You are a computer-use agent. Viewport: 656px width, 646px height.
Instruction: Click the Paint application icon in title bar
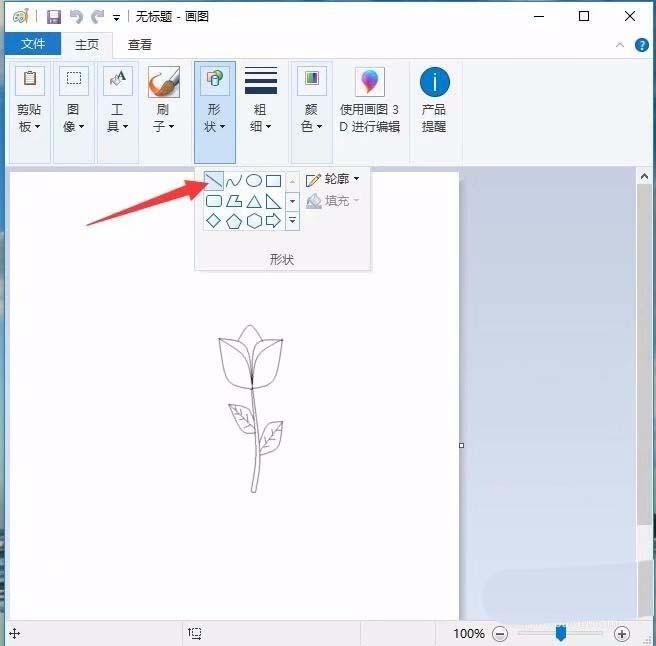[21, 16]
